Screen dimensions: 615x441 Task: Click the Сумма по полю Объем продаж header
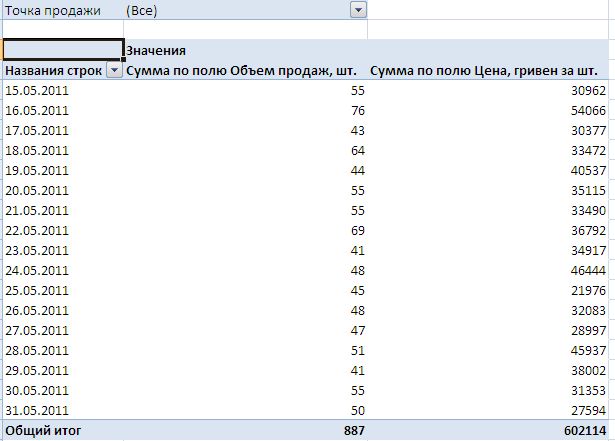[x=244, y=71]
